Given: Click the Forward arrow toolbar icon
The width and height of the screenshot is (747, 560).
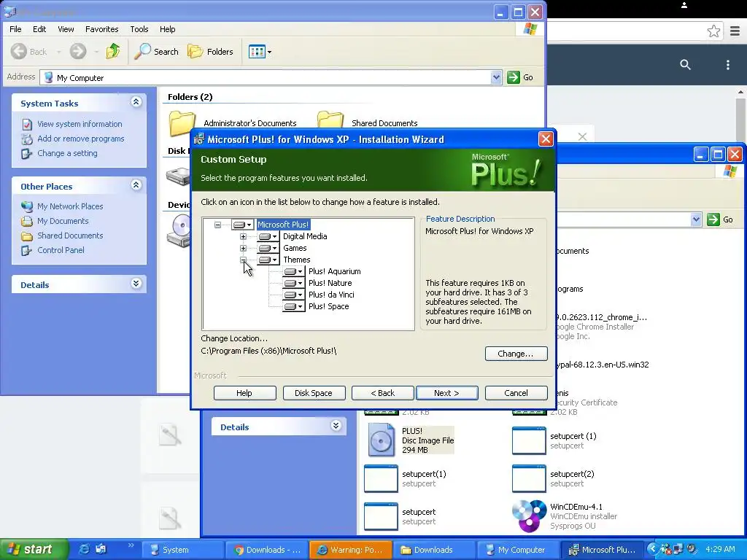Looking at the screenshot, I should click(78, 52).
